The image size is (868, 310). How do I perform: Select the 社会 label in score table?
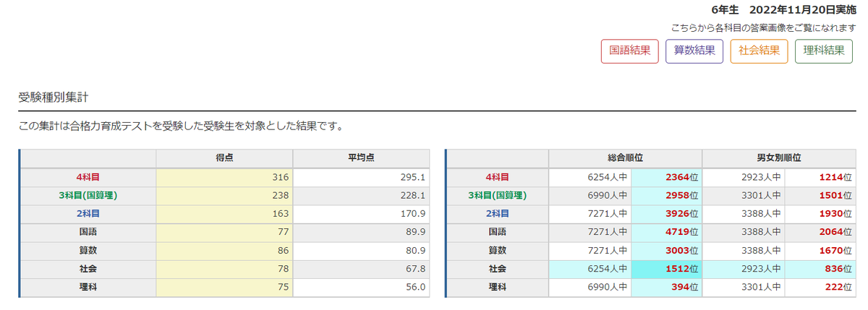[x=88, y=269]
